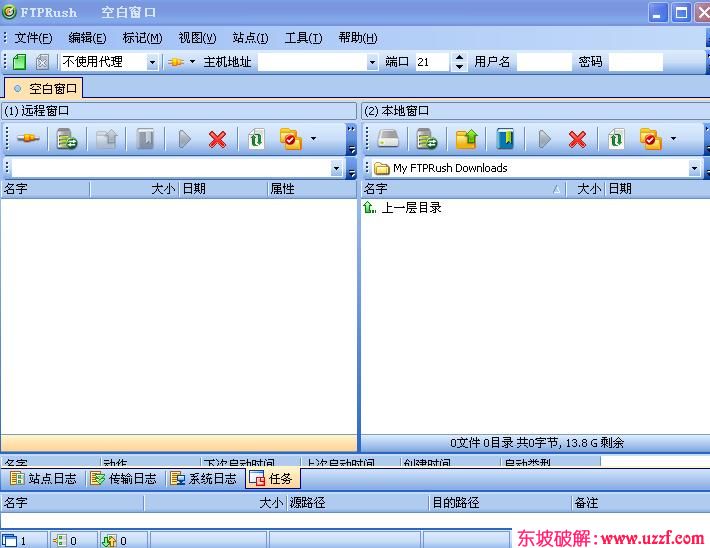Click the close window icon beside green one
Image resolution: width=710 pixels, height=548 pixels.
(x=43, y=62)
